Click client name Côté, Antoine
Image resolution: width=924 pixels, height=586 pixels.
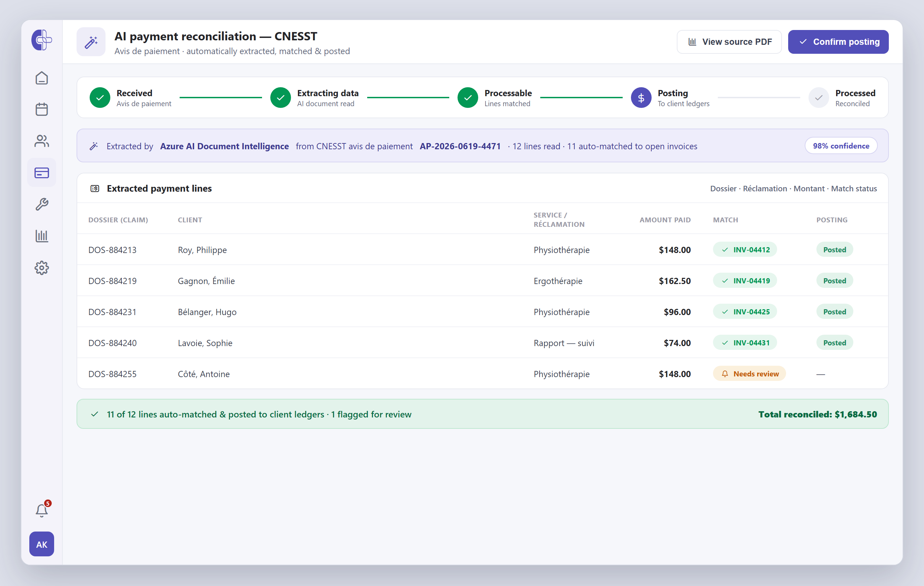pyautogui.click(x=204, y=374)
